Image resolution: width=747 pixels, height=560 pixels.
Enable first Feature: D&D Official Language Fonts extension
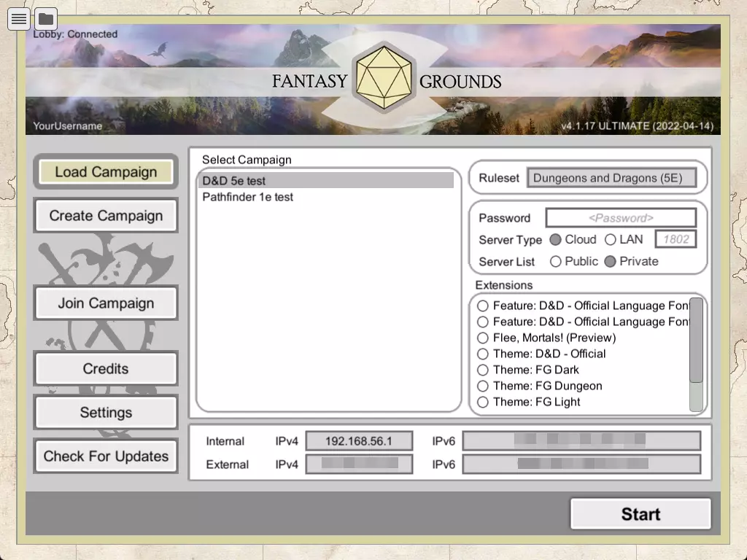(483, 306)
